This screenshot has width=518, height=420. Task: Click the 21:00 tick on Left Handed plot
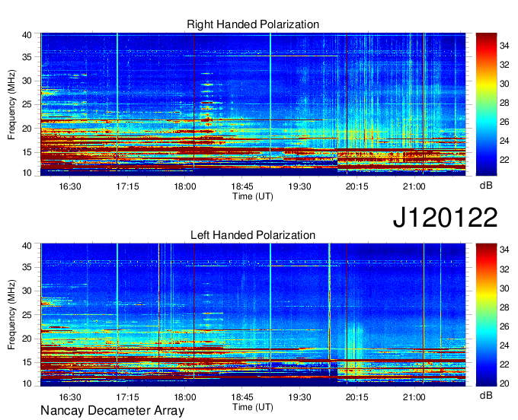[x=414, y=397]
